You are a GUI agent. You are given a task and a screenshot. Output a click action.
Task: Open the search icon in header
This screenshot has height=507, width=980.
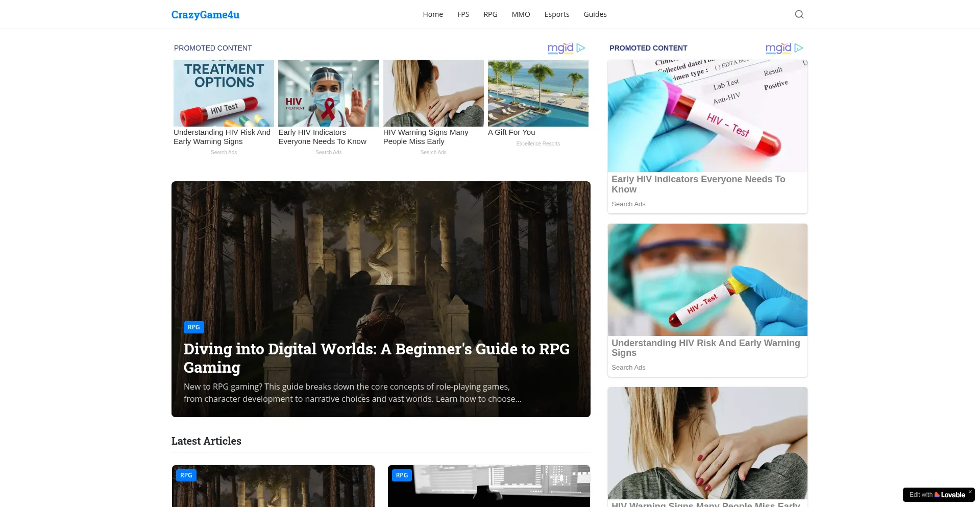(x=799, y=14)
